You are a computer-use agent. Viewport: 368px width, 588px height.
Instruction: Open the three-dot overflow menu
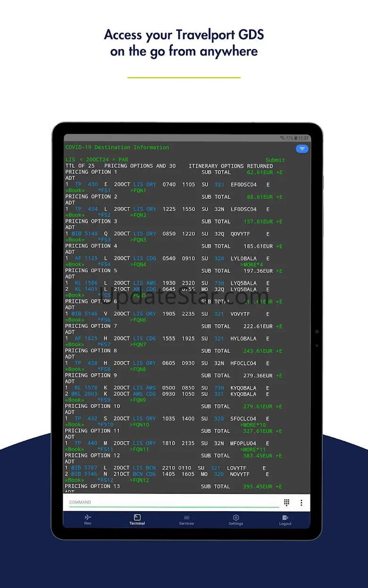coord(301,503)
